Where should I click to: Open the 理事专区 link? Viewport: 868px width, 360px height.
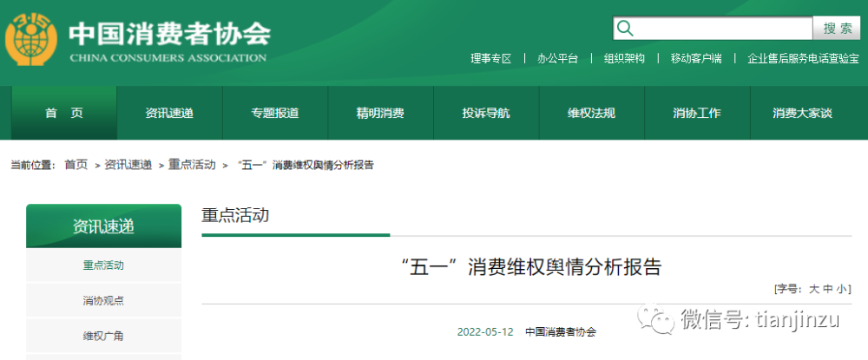[x=491, y=59]
